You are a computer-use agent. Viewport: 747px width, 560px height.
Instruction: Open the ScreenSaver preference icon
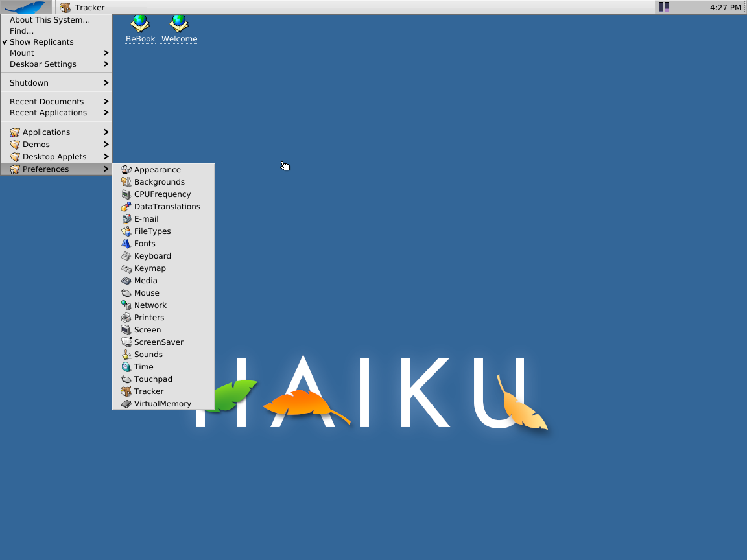point(126,342)
